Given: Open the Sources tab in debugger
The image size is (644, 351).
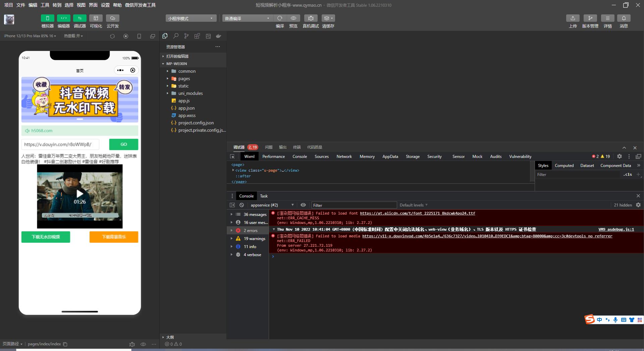Looking at the screenshot, I should 321,157.
